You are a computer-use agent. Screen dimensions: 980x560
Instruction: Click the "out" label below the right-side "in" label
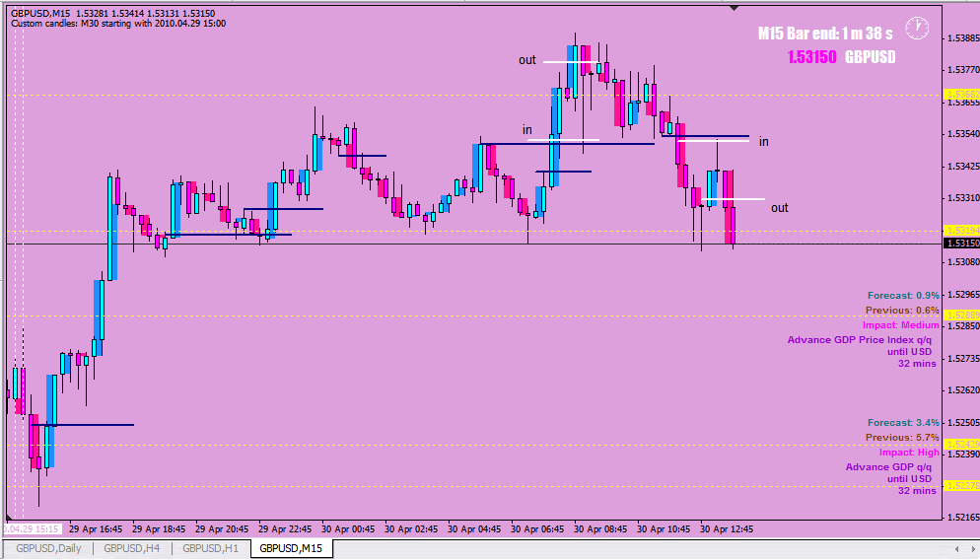780,208
